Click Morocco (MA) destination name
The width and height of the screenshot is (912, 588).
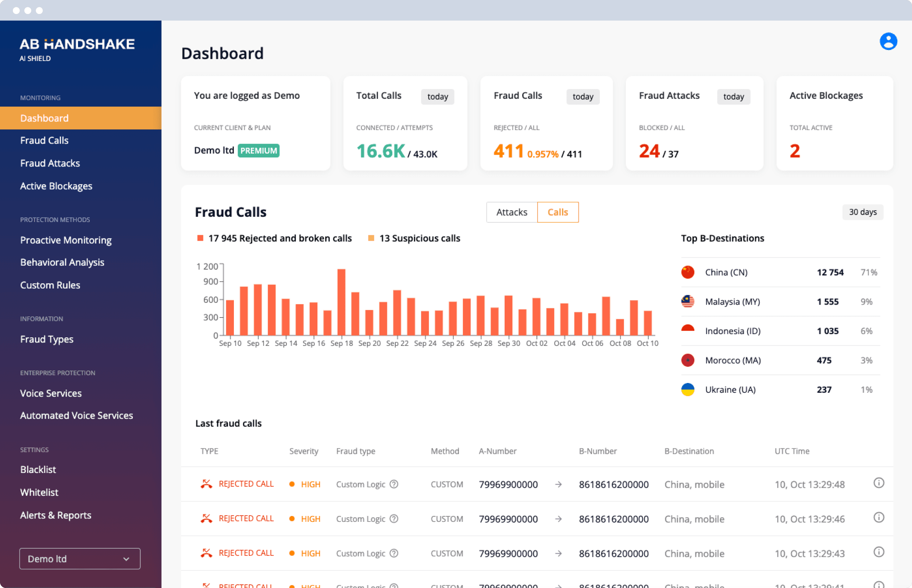click(733, 361)
